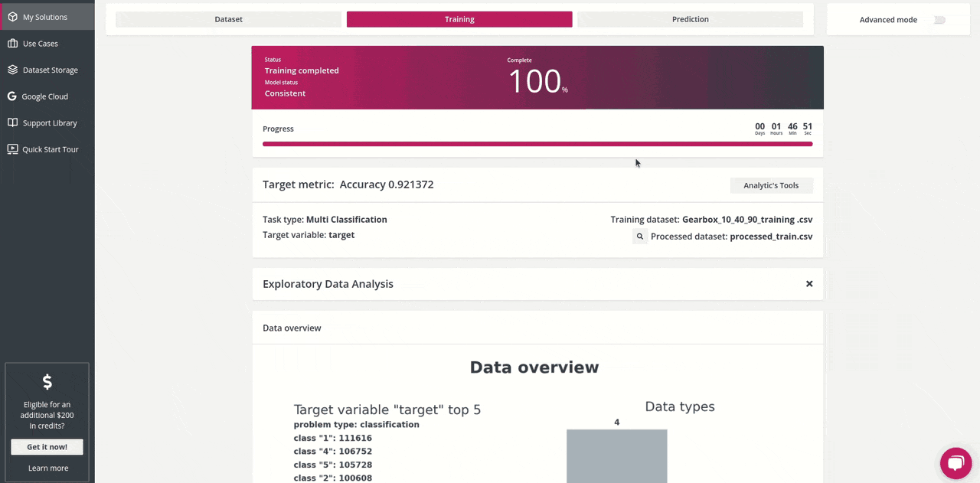Select the Training tab

(459, 19)
